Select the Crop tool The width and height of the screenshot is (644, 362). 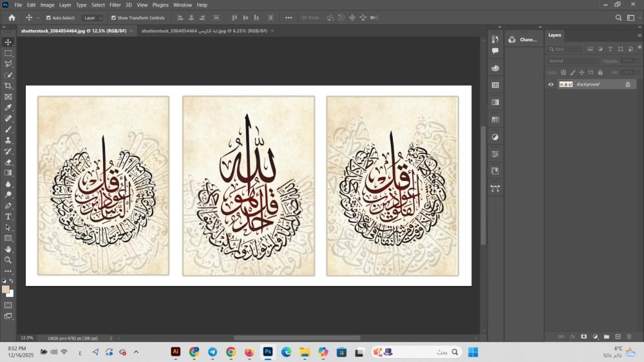[x=8, y=86]
